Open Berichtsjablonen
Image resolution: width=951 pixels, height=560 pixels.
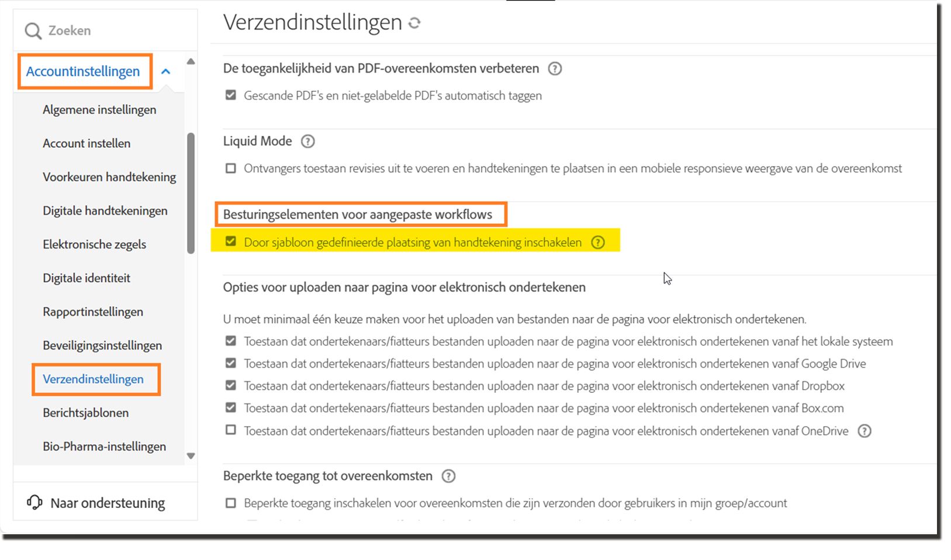(86, 413)
